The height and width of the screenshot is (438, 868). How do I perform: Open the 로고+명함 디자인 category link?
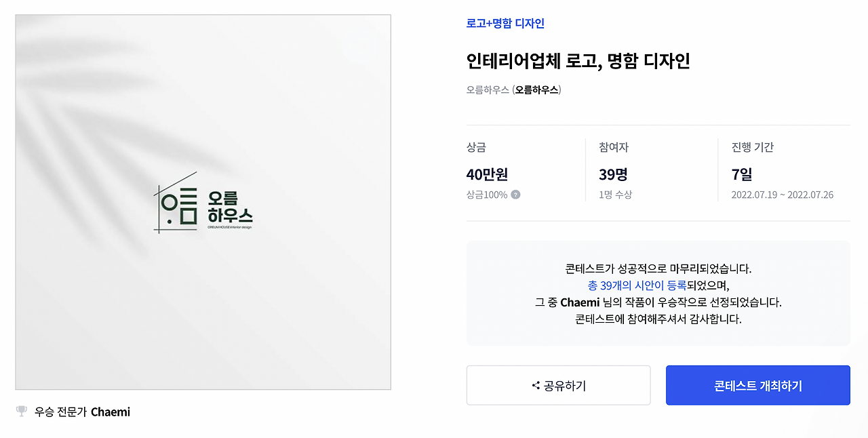coord(504,24)
